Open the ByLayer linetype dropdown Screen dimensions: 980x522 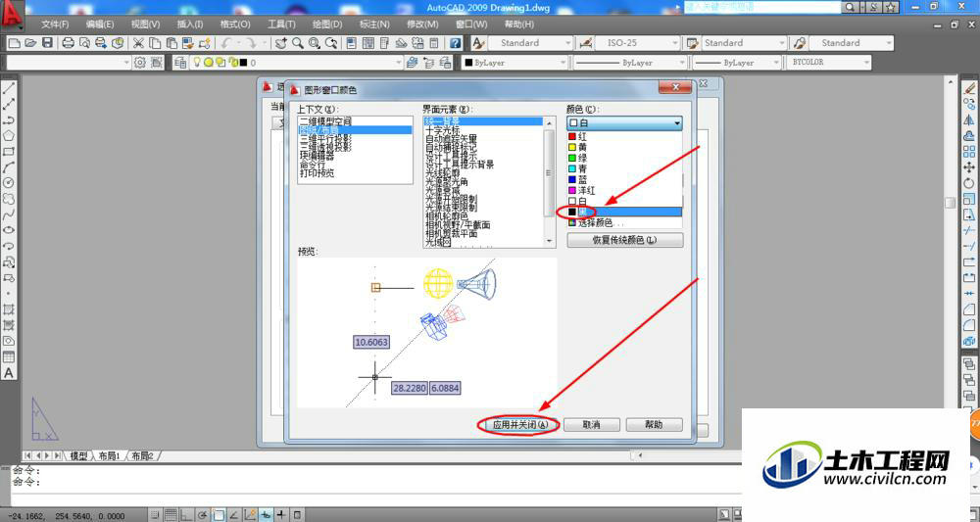pos(630,63)
